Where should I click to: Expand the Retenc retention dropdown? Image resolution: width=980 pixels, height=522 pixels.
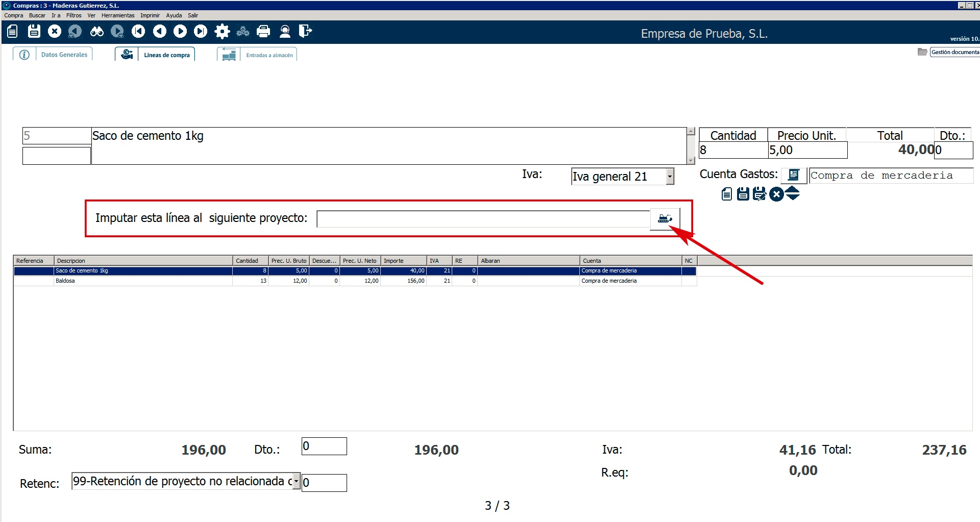pos(296,481)
